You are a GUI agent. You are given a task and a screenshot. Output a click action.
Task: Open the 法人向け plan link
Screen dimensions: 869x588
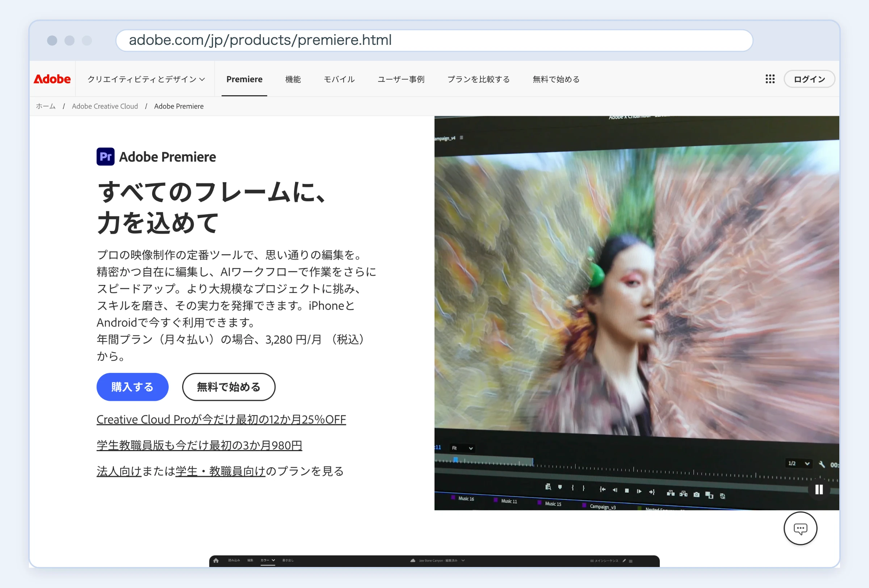(x=119, y=471)
